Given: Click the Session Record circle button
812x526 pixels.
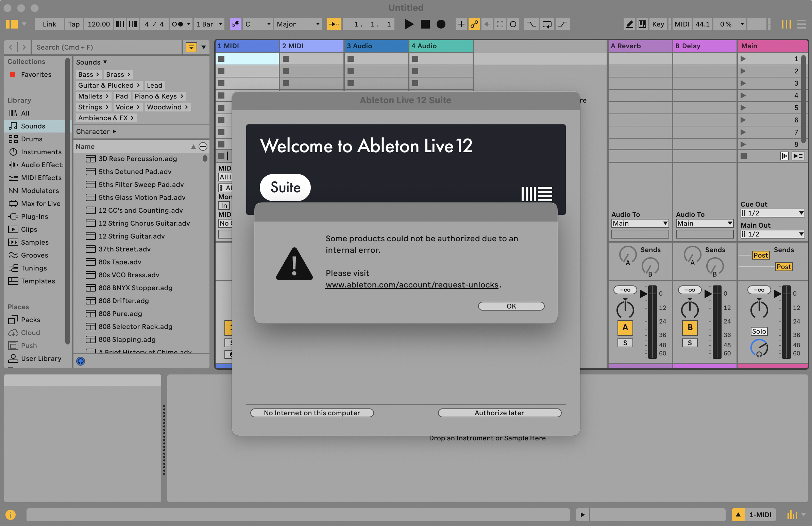Looking at the screenshot, I should point(513,24).
